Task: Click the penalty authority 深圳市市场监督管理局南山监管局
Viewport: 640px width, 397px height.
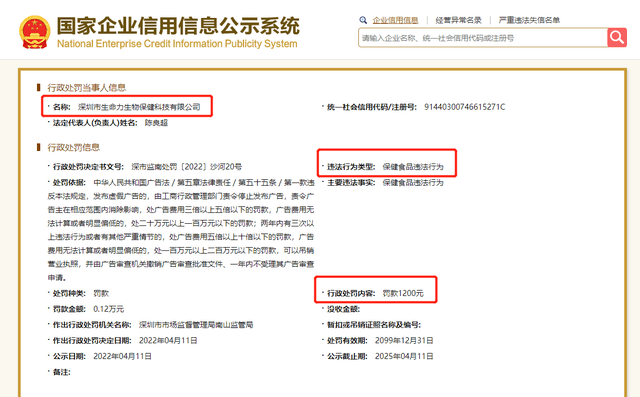Action: (x=196, y=324)
